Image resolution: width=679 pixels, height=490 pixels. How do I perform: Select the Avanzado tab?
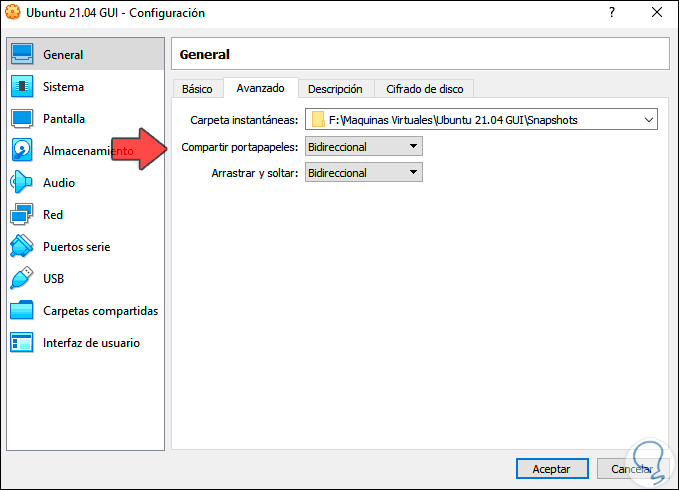pos(261,88)
